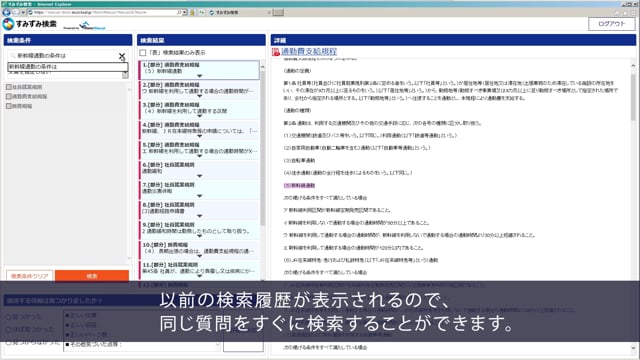640x360 pixels.
Task: Click the browser Forward arrow button
Action: pos(16,13)
